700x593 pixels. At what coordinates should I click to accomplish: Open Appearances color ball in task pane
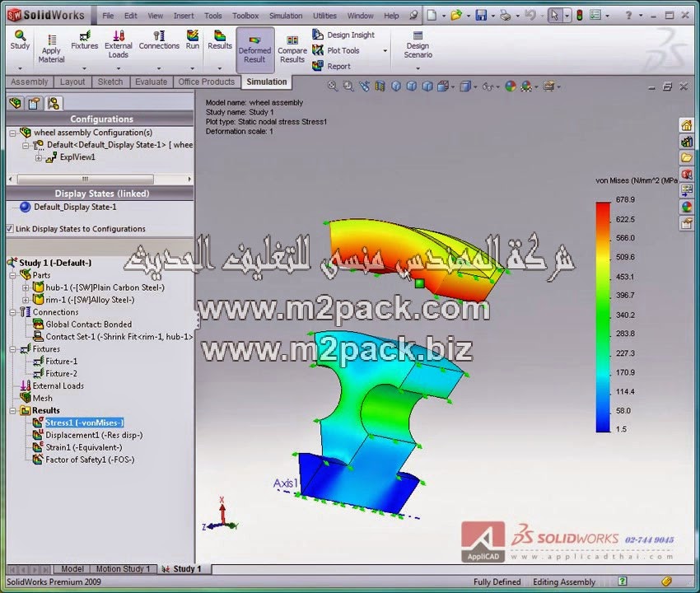pos(687,206)
